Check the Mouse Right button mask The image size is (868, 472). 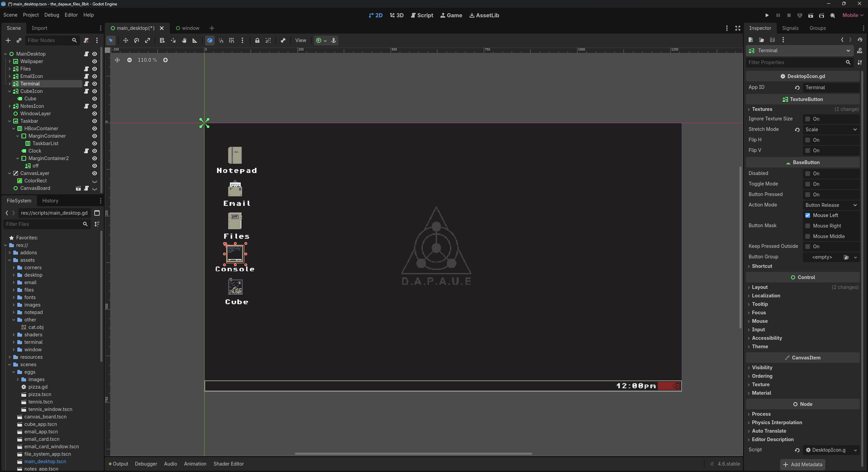click(808, 226)
